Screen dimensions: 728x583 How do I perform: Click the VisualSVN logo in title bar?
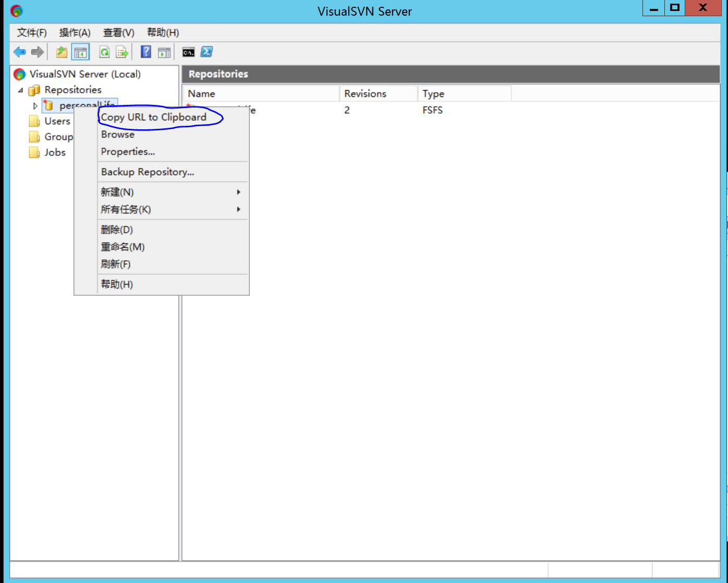(x=17, y=10)
